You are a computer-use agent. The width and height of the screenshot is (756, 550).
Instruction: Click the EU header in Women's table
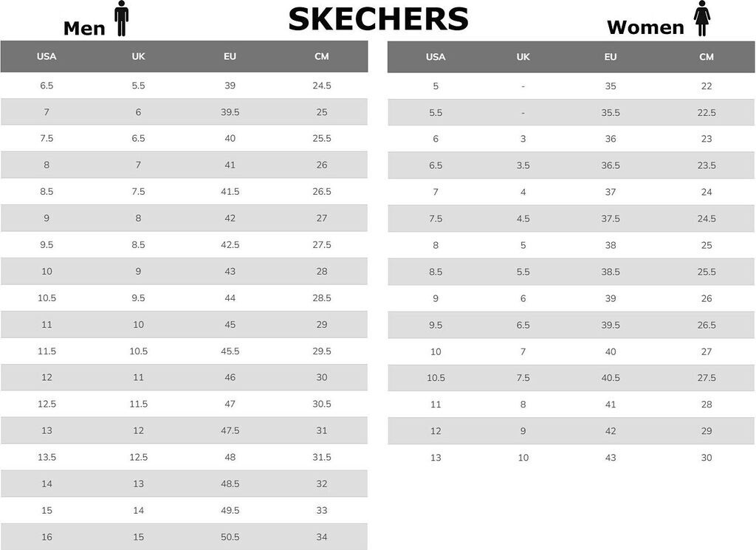pyautogui.click(x=611, y=57)
